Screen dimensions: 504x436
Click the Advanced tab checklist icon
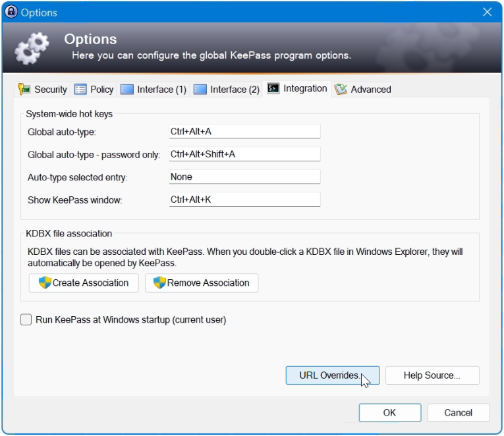[341, 89]
